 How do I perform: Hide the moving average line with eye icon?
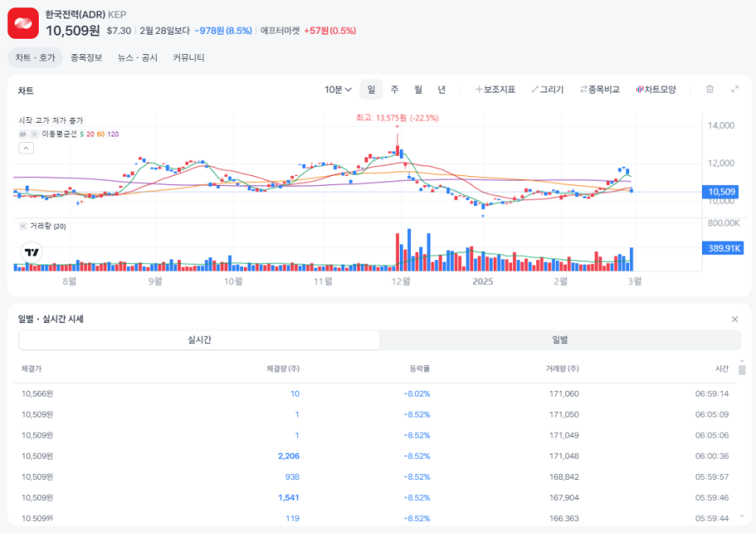(x=23, y=134)
